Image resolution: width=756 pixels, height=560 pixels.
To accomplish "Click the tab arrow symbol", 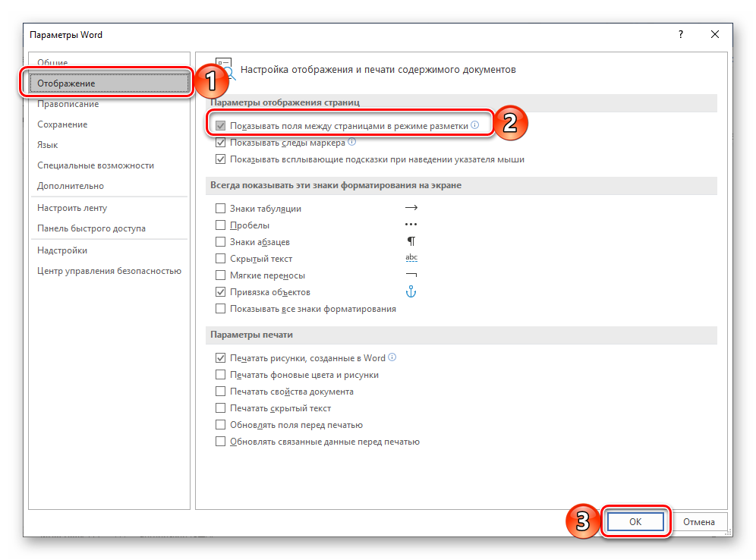I will click(411, 208).
